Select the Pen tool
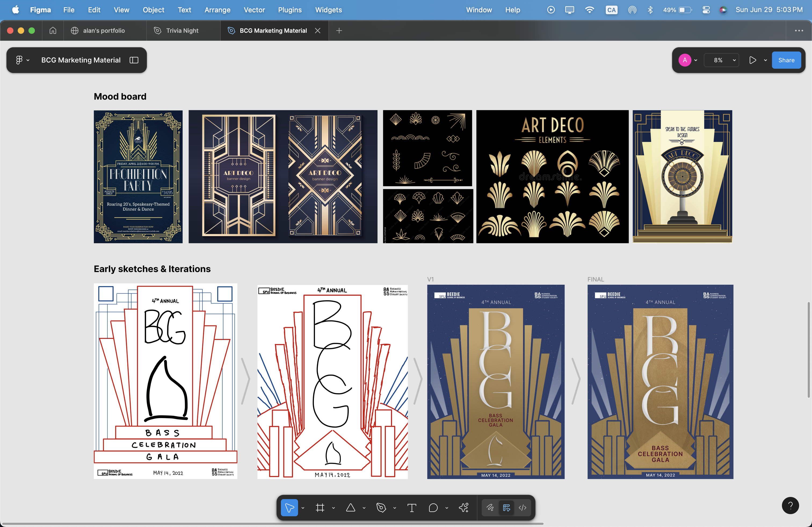The image size is (812, 527). [381, 508]
